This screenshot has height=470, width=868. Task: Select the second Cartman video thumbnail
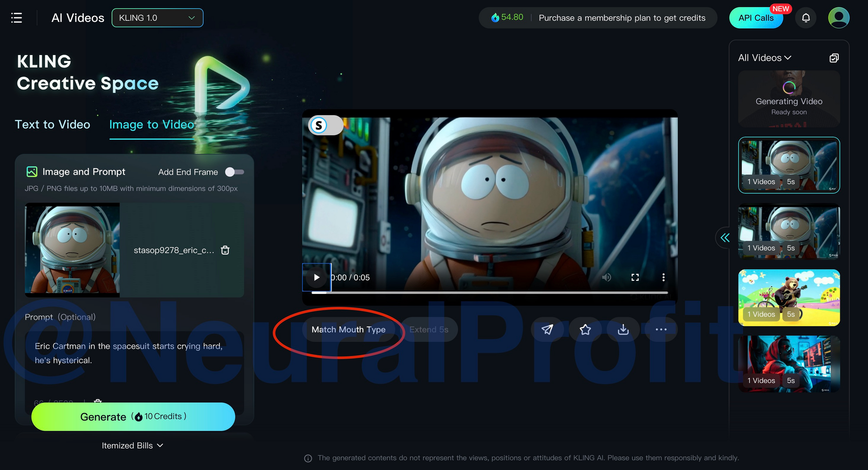click(x=789, y=231)
